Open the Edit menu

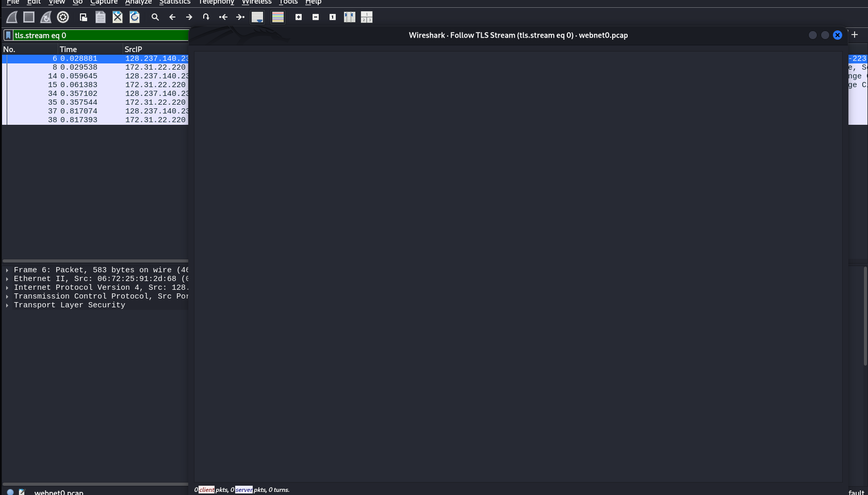(x=34, y=2)
